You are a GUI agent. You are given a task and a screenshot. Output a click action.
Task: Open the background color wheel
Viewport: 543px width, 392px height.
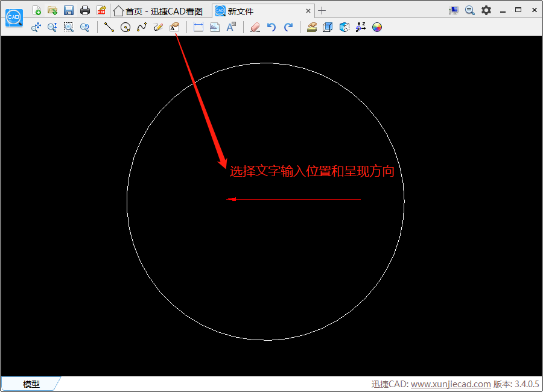[376, 27]
